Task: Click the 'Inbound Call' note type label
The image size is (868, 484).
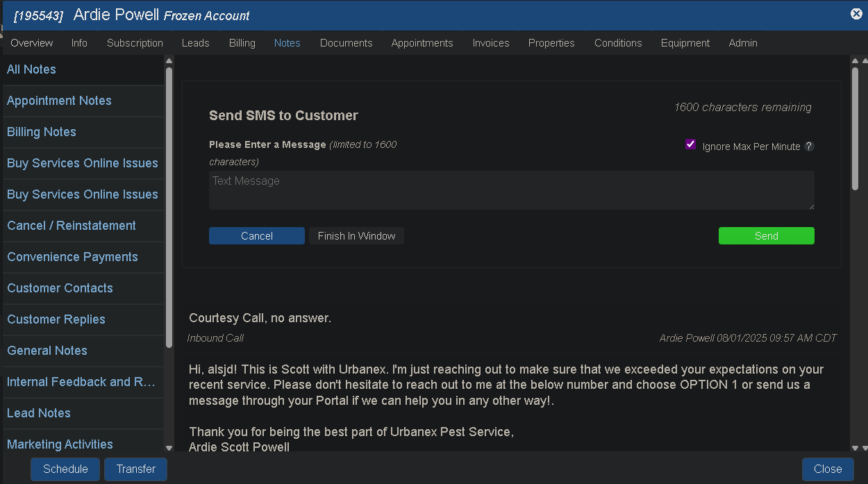Action: (215, 338)
